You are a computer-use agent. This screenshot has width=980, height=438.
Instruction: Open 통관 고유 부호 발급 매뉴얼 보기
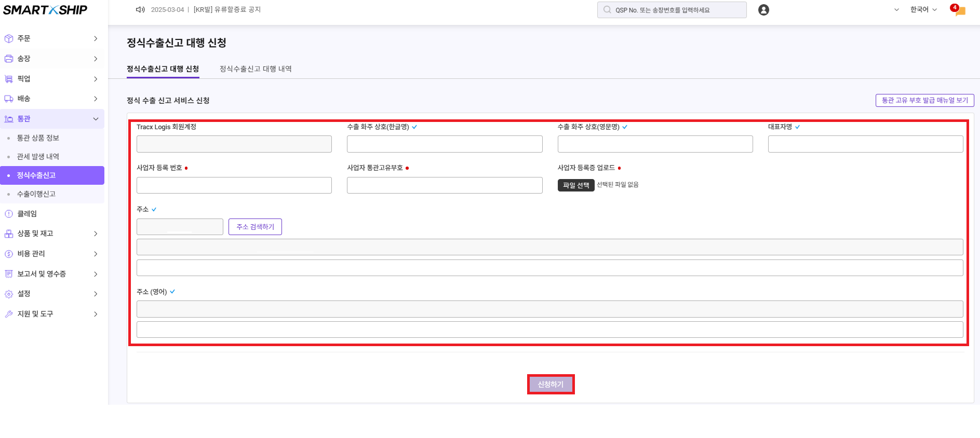(x=924, y=100)
